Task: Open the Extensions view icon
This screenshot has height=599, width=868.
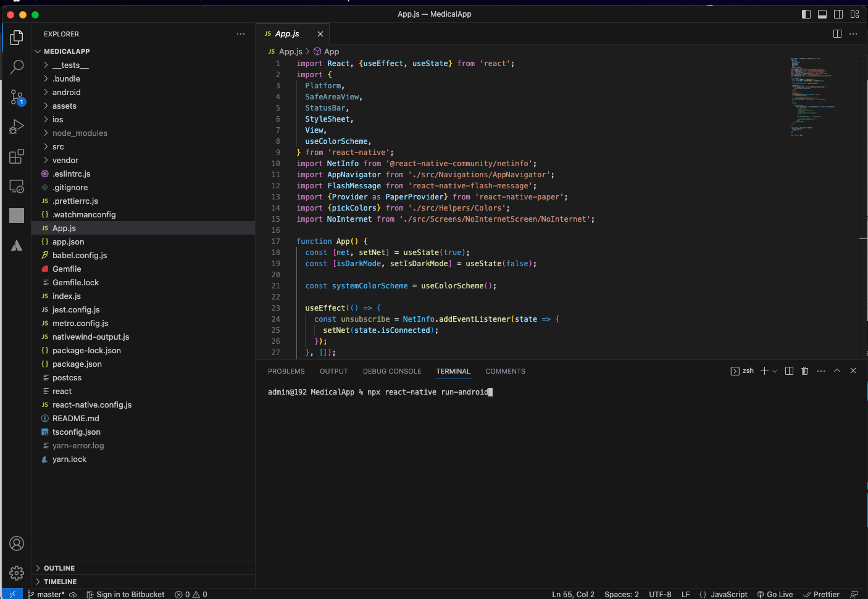Action: 17,157
